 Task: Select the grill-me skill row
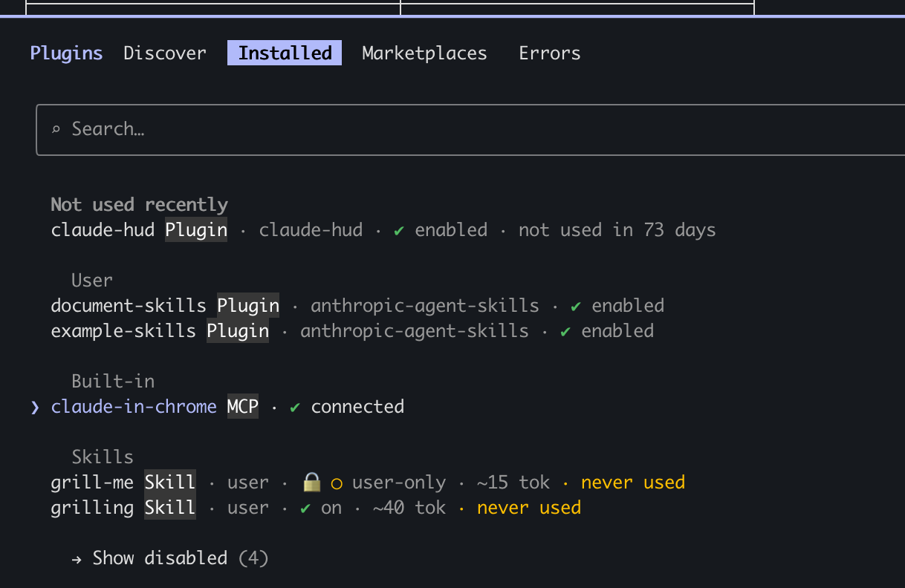click(x=368, y=483)
